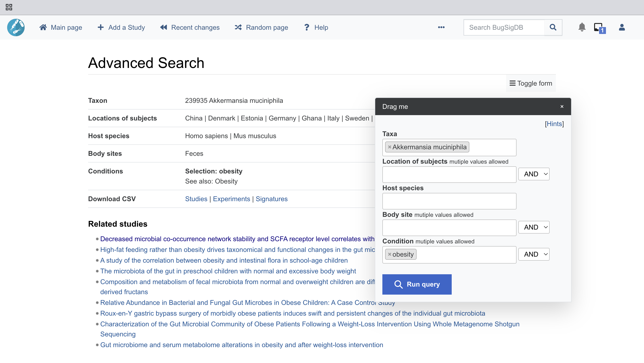Open Body site AND dropdown
The image size is (644, 363).
click(x=534, y=227)
